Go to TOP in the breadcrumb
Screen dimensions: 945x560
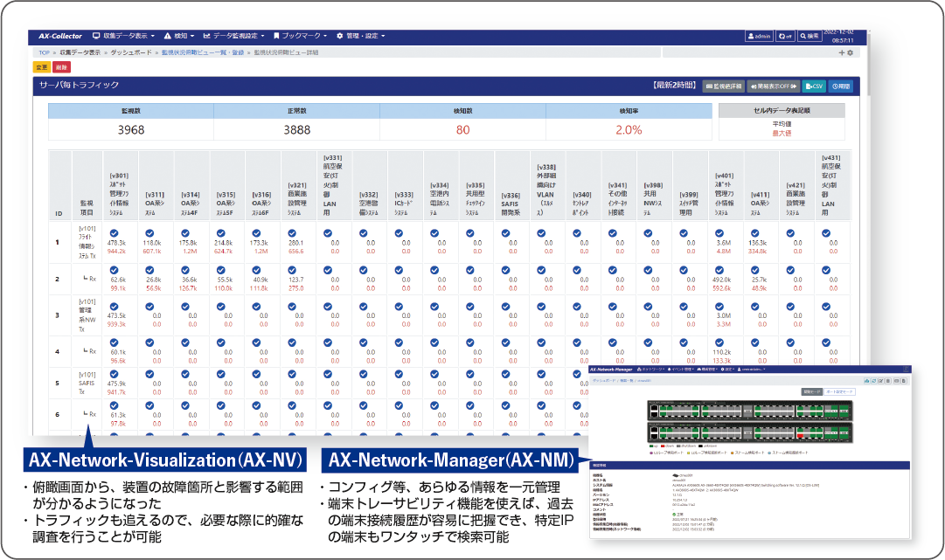point(44,53)
